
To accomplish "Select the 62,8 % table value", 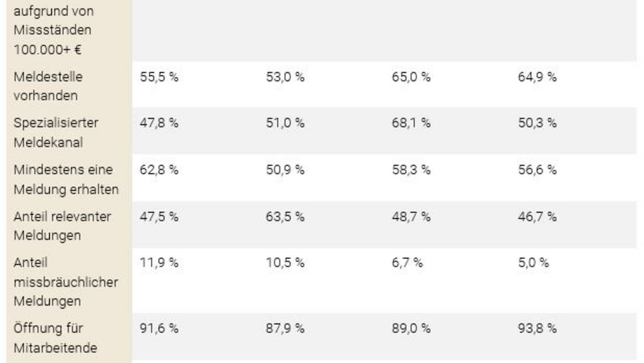I will click(x=159, y=170).
